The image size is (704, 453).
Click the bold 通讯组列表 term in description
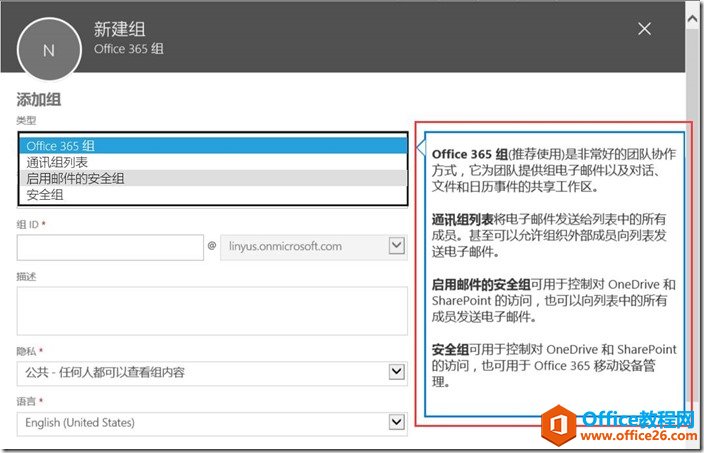(x=462, y=220)
